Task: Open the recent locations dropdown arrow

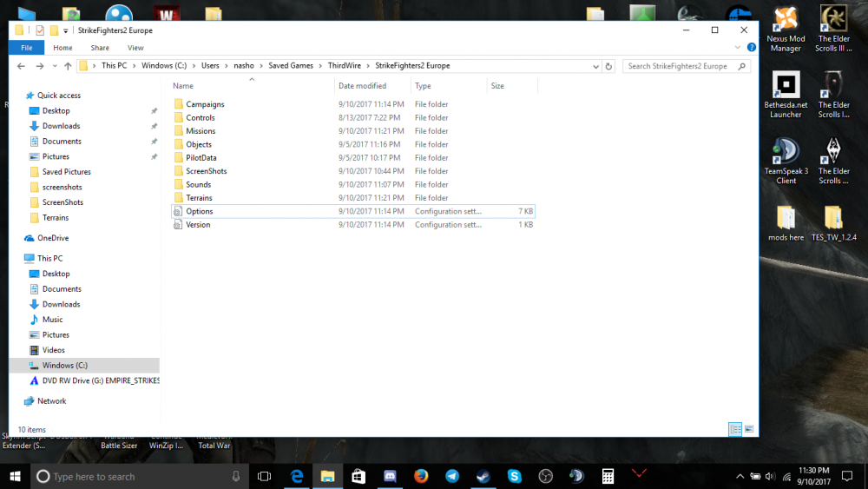Action: (x=54, y=66)
